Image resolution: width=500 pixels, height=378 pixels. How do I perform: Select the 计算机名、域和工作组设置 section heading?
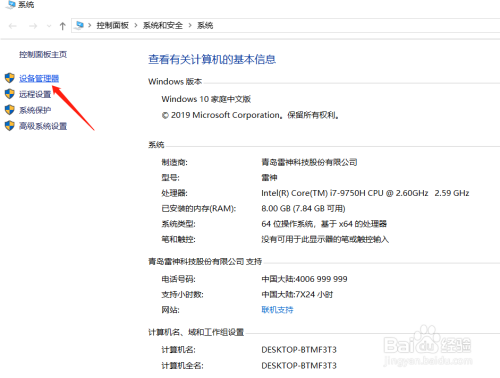click(x=196, y=332)
